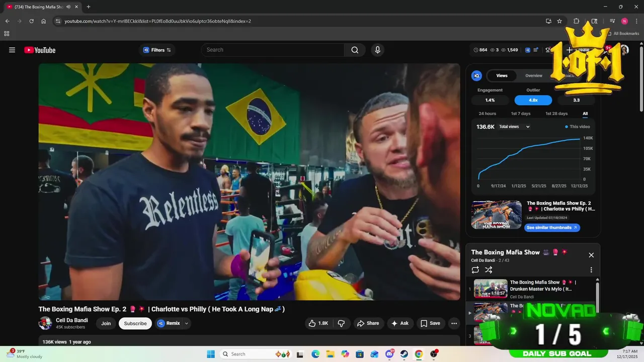Screen dimensions: 644x362
Task: Install or cast icon in address bar
Action: pos(548,21)
